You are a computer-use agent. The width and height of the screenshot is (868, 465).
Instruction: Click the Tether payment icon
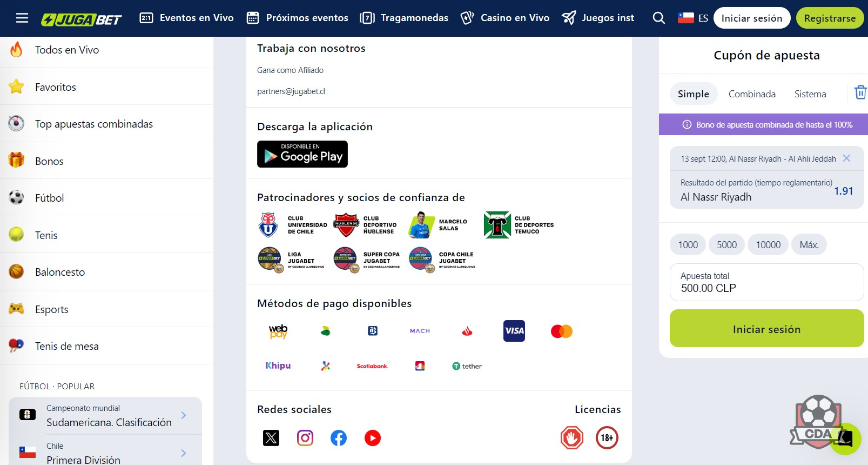click(467, 366)
